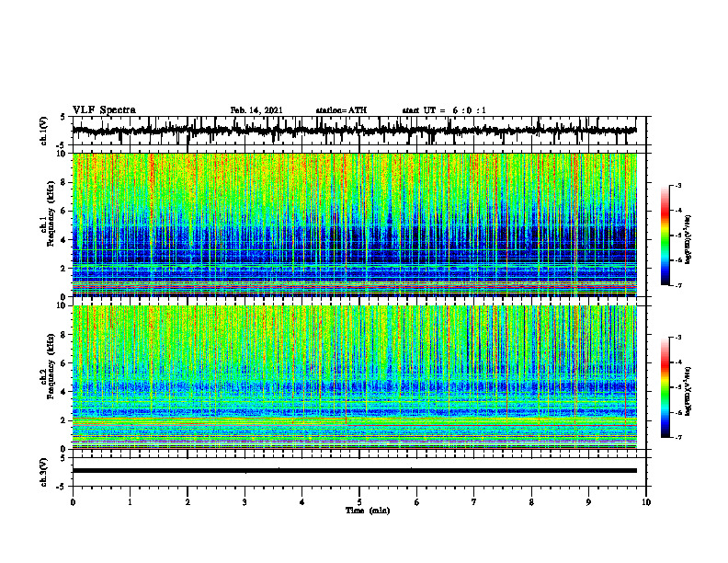
Task: Click the "-7" label below ch.2 colorbar
Action: tap(678, 438)
